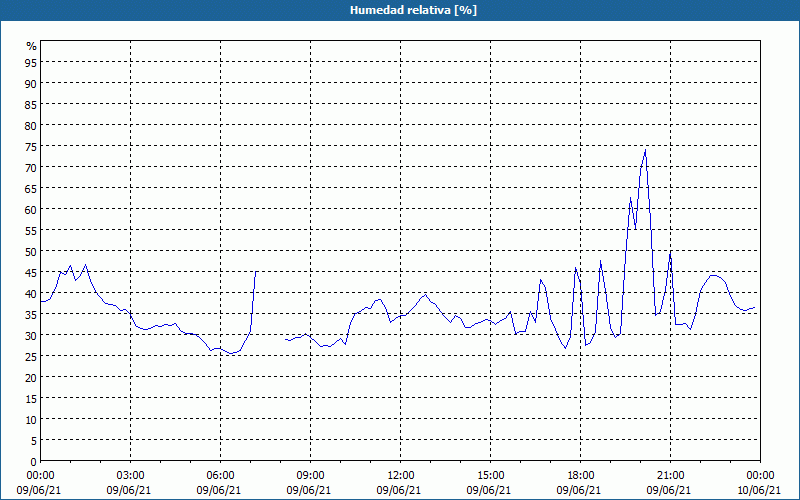Image resolution: width=800 pixels, height=500 pixels.
Task: Click the highest humidity peak near 74%
Action: pos(645,150)
